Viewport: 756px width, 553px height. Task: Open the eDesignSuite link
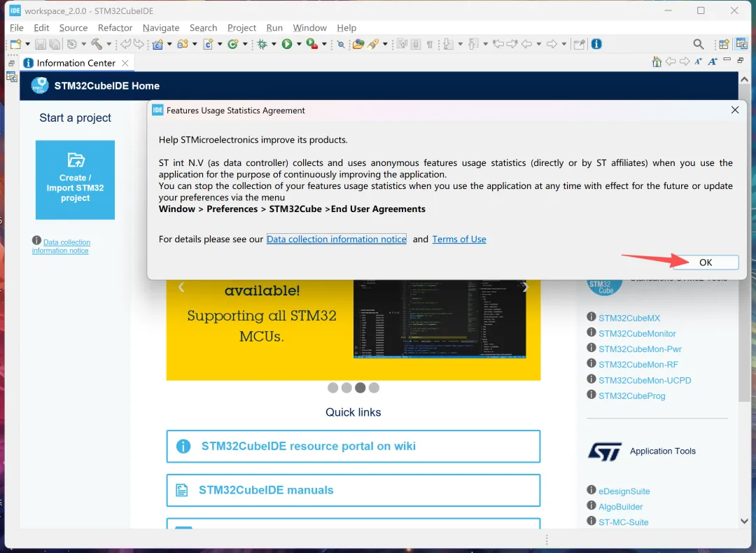[x=624, y=491]
